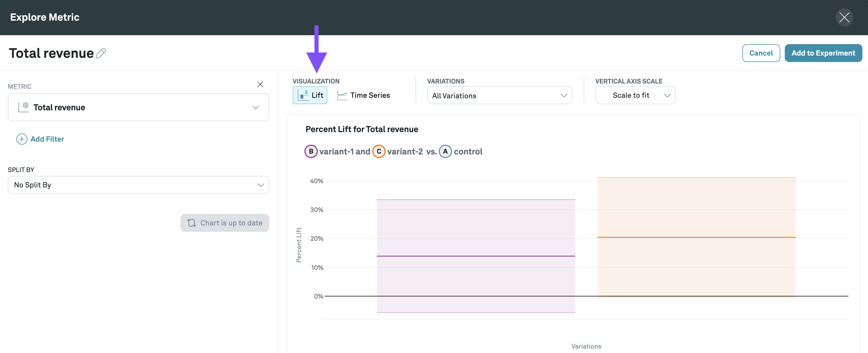Screen dimensions: 868x353
Task: Switch visualization to Time Series
Action: click(x=364, y=95)
